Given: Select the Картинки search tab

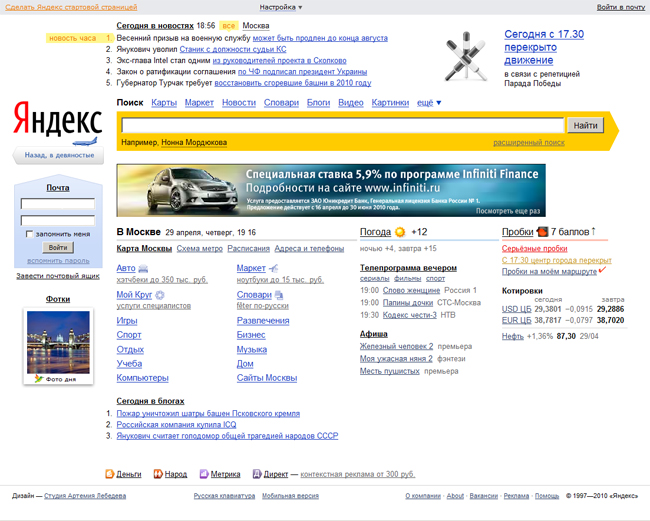Looking at the screenshot, I should click(x=390, y=102).
